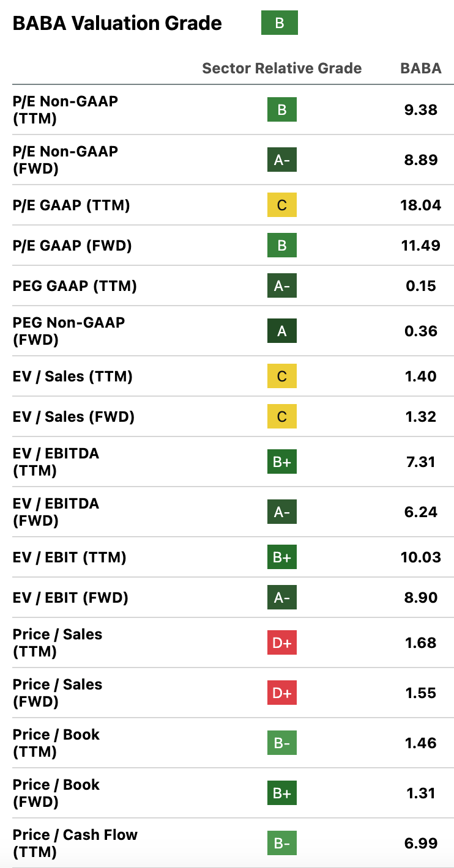Click the B- grade for Price / Book (TTM)
Screen dimensions: 454x868
click(x=281, y=743)
